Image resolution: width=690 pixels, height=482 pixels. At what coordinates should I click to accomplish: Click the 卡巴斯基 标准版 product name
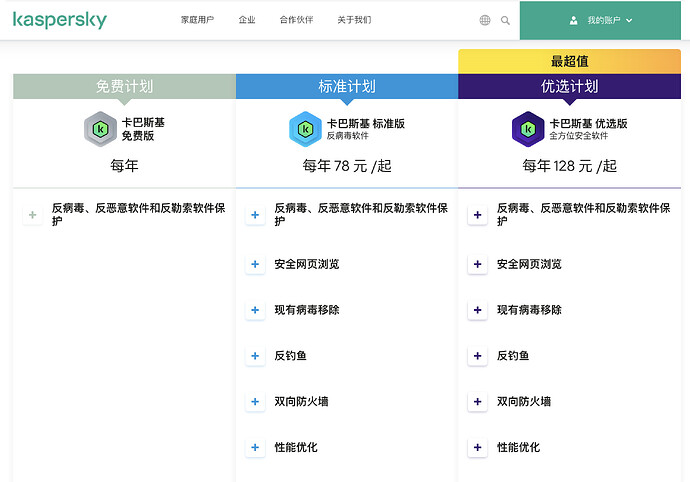[366, 123]
